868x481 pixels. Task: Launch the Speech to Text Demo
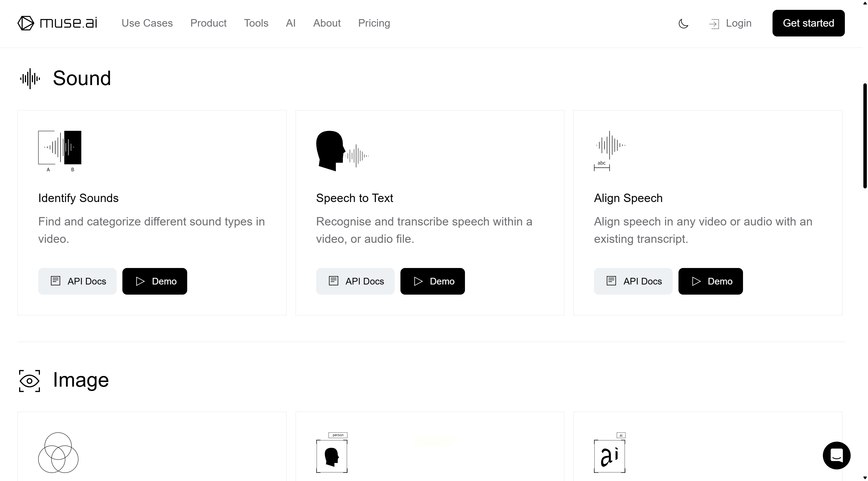(432, 281)
